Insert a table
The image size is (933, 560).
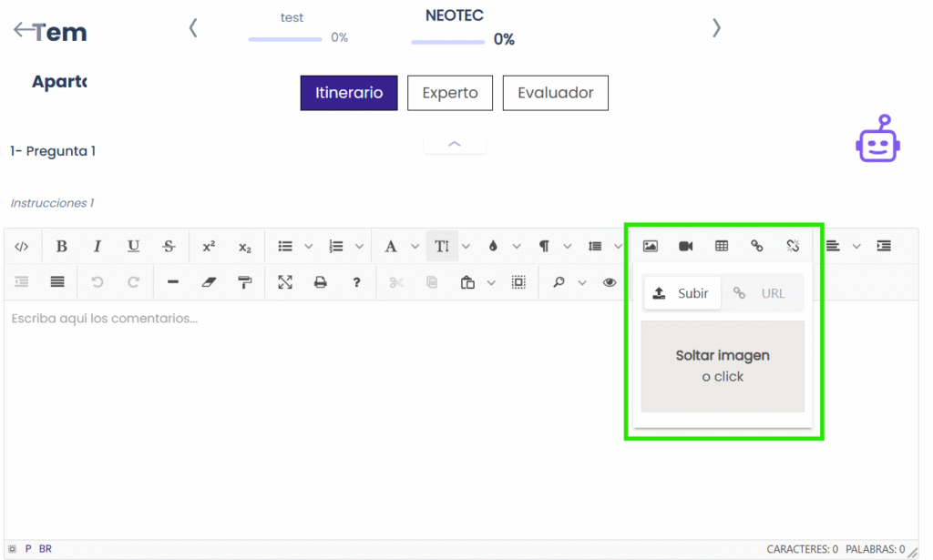click(x=722, y=246)
